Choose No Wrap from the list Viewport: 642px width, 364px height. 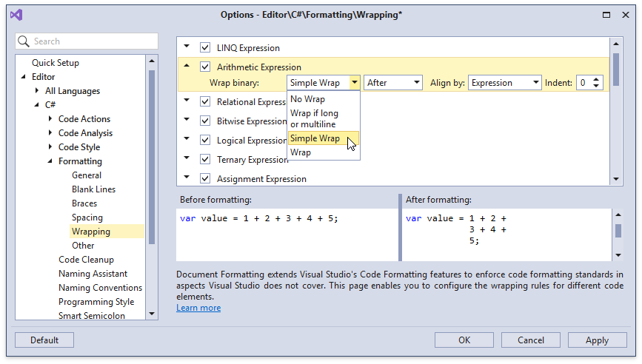[307, 99]
